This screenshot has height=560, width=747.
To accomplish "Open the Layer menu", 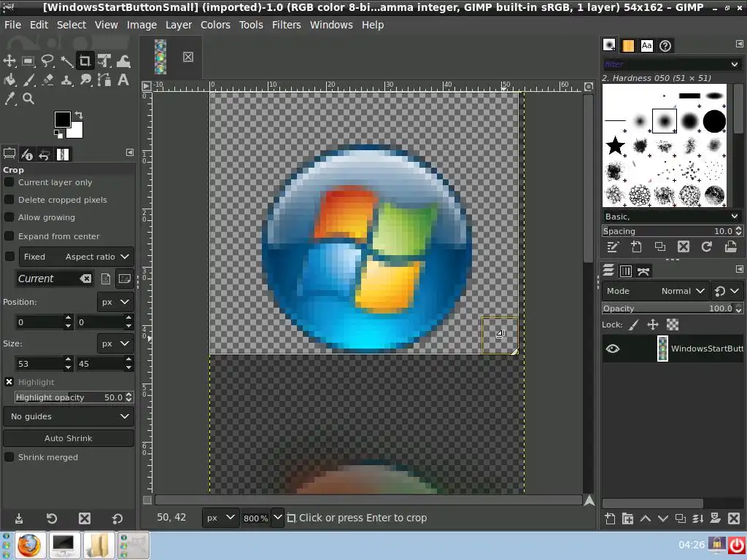I will (179, 25).
